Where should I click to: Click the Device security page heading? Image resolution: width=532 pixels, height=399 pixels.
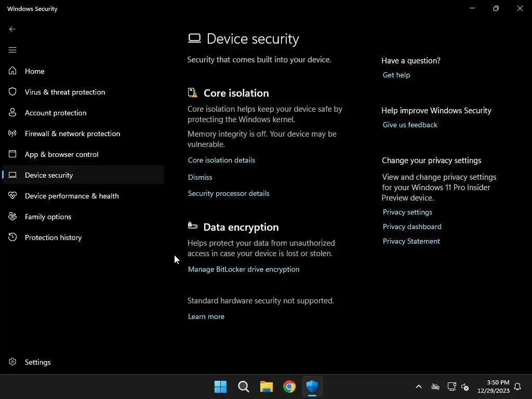(x=253, y=38)
